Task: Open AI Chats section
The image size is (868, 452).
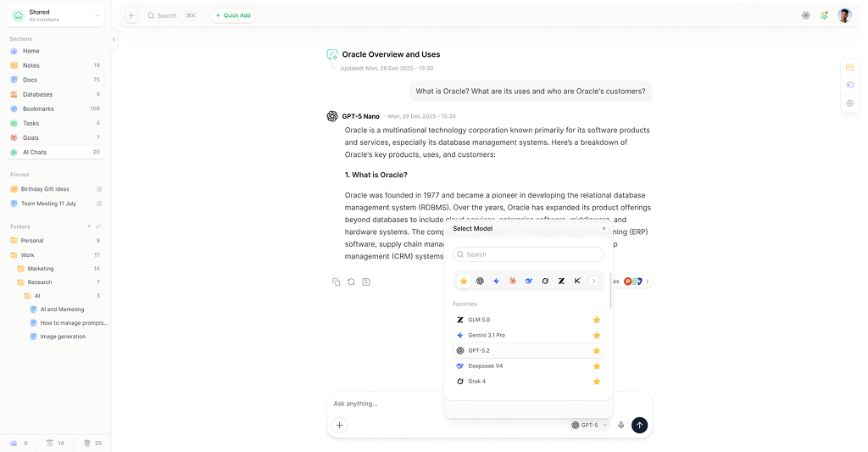Action: coord(55,152)
